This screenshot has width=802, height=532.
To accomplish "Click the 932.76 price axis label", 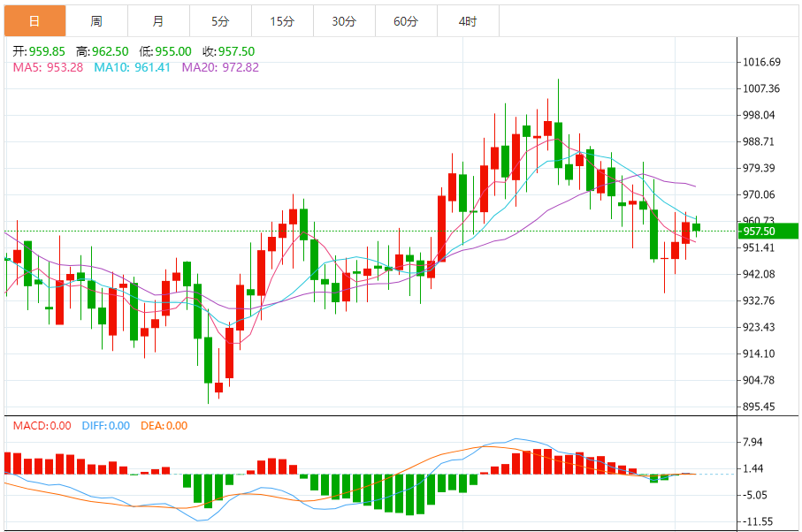I will (x=759, y=300).
